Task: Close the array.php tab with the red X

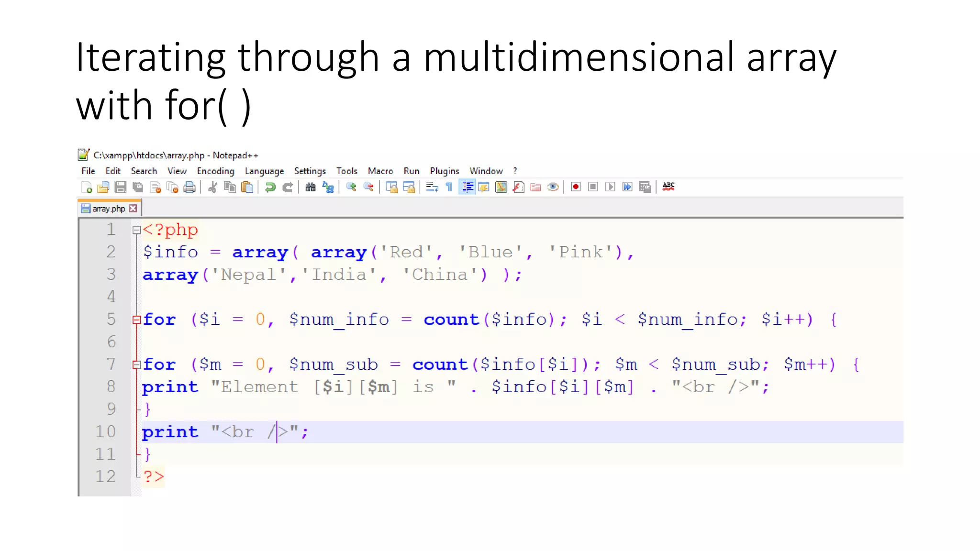Action: pyautogui.click(x=134, y=209)
